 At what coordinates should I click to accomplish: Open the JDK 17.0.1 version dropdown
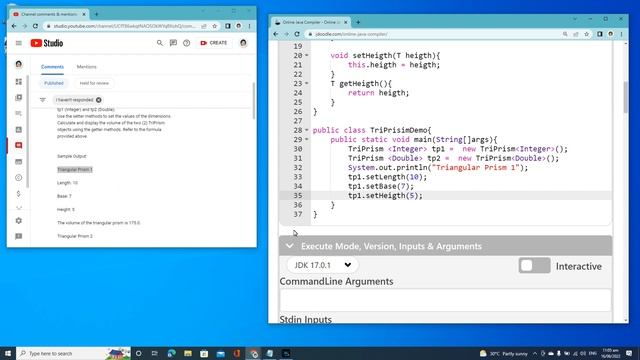322,265
